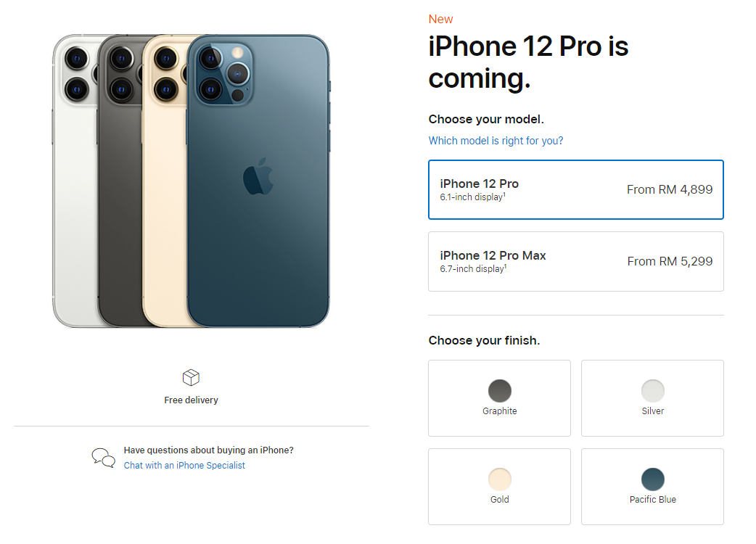This screenshot has width=756, height=544.
Task: Select the Graphite color swatch circle
Action: [x=499, y=391]
